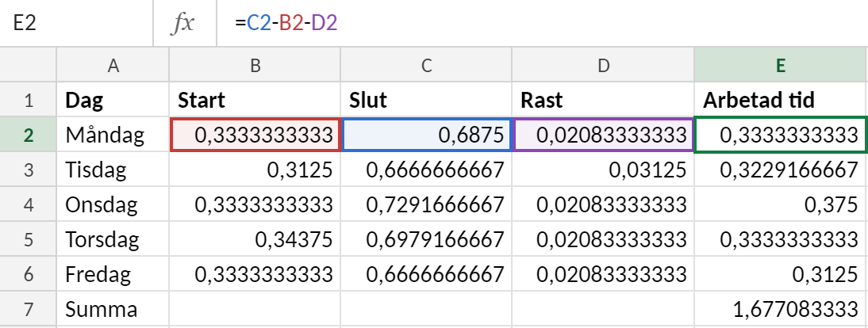Click Onsdag start value in column B
This screenshot has width=868, height=328.
click(x=255, y=204)
